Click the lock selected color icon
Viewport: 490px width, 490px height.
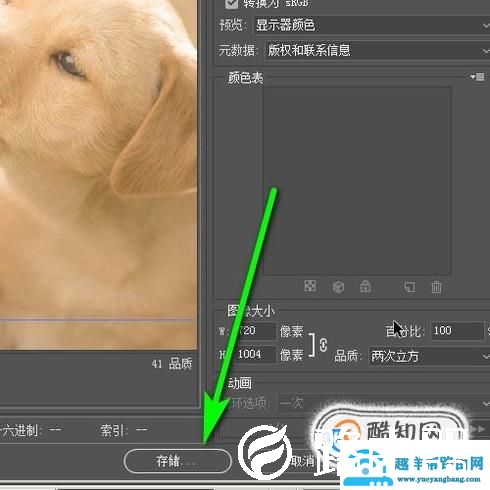coord(365,286)
